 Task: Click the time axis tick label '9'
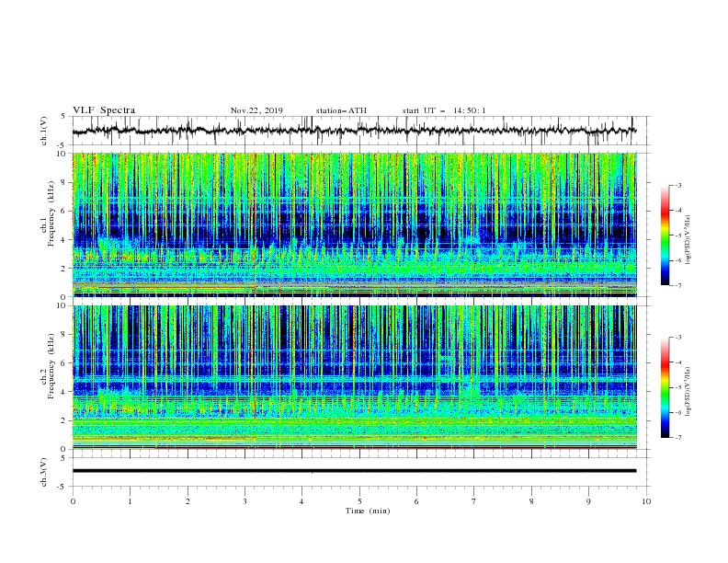(588, 501)
